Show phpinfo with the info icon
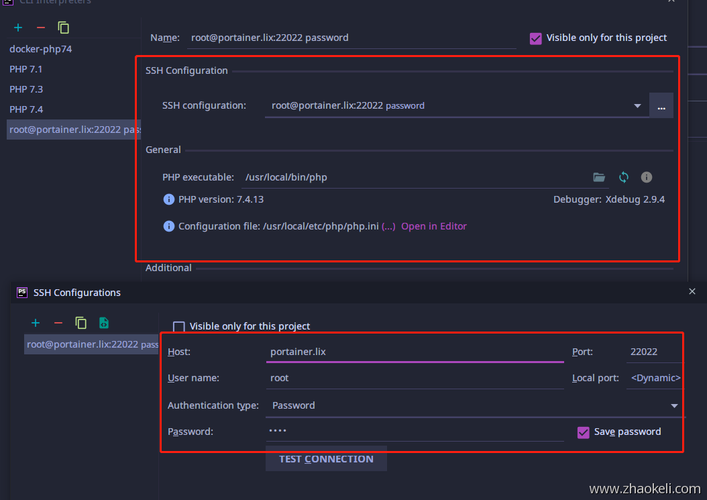707x500 pixels. tap(646, 177)
